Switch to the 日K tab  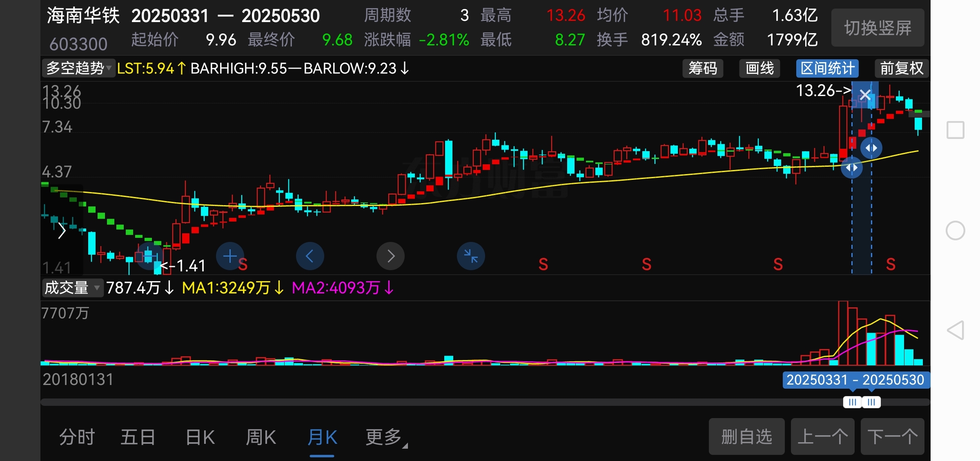tap(200, 437)
